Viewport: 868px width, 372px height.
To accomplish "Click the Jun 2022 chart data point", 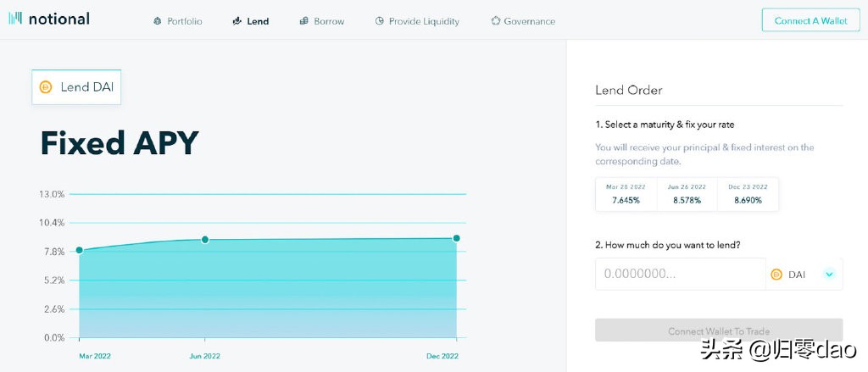I will click(x=205, y=240).
